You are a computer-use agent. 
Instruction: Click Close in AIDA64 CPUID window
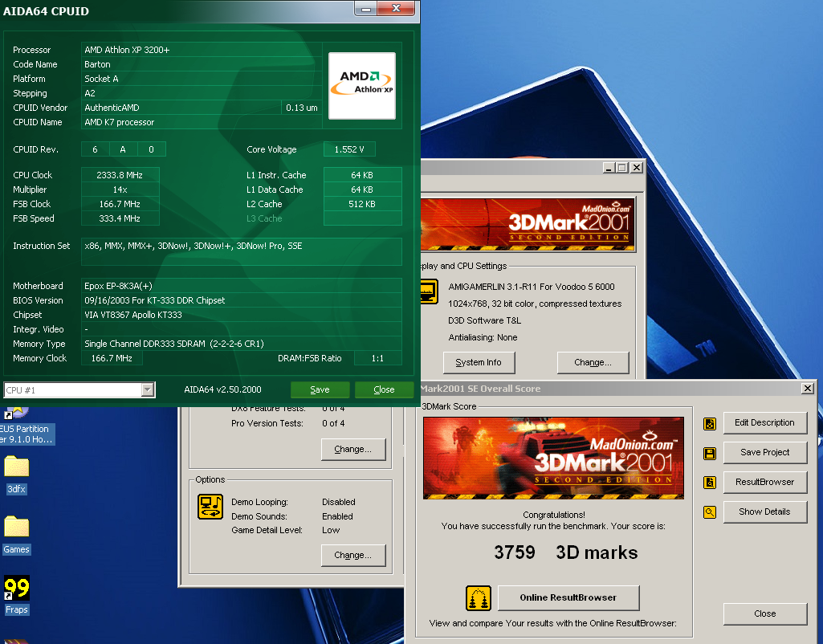point(384,389)
